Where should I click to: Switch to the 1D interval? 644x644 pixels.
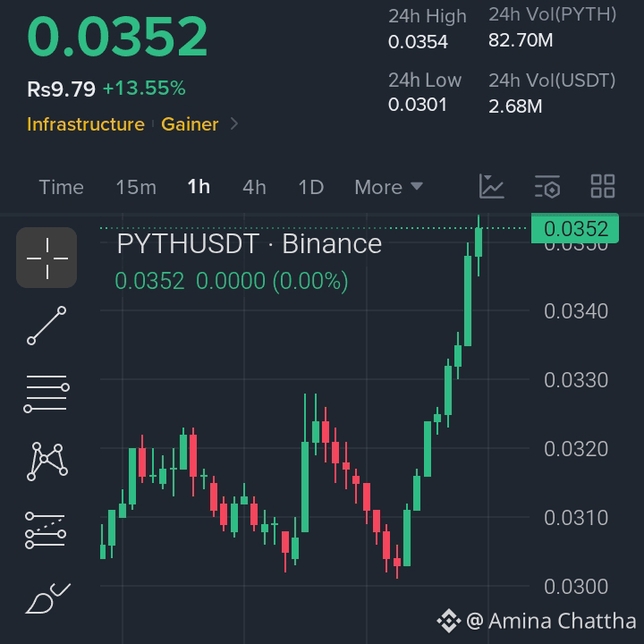311,187
